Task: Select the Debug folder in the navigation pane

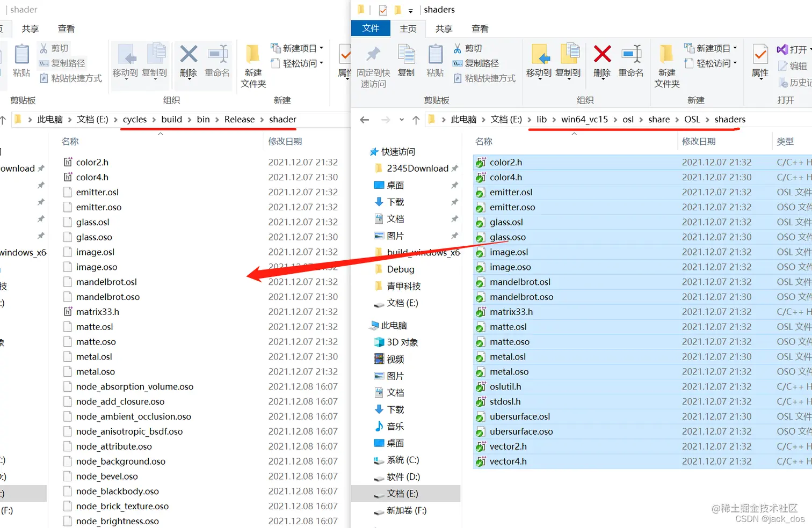Action: pos(394,269)
